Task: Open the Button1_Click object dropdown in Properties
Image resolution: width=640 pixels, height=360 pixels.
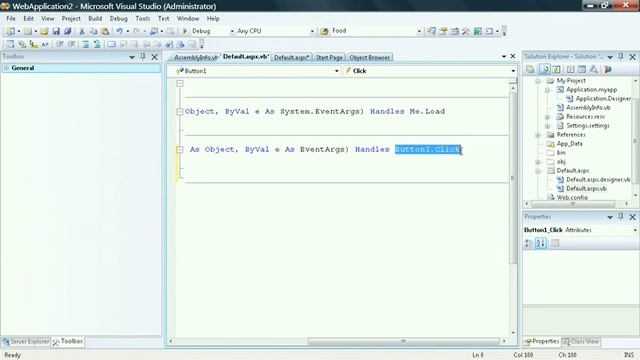Action: click(635, 230)
